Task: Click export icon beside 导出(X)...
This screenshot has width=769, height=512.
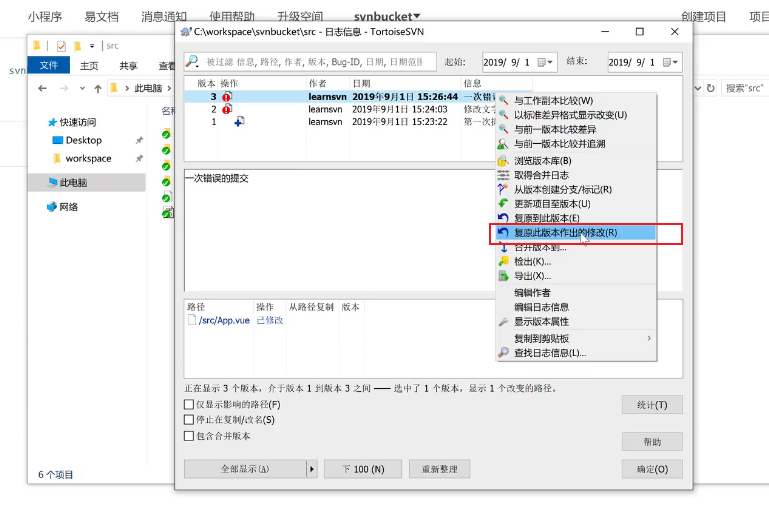Action: click(503, 276)
